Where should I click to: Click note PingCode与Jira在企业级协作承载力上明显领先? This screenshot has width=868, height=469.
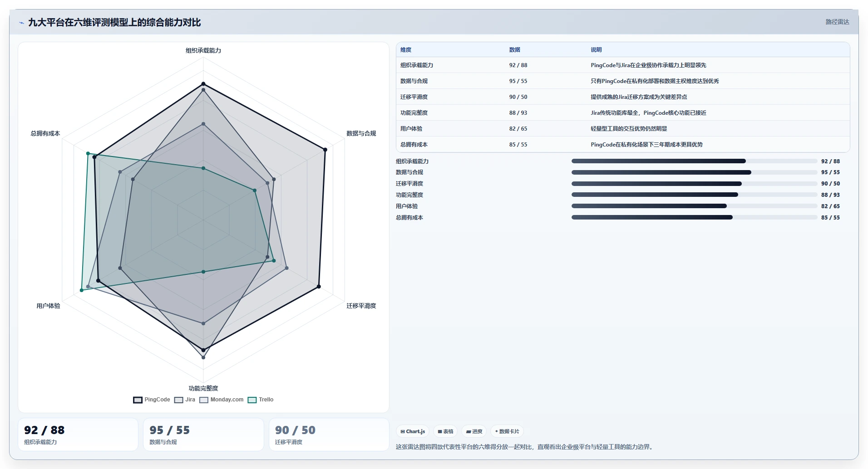648,65
